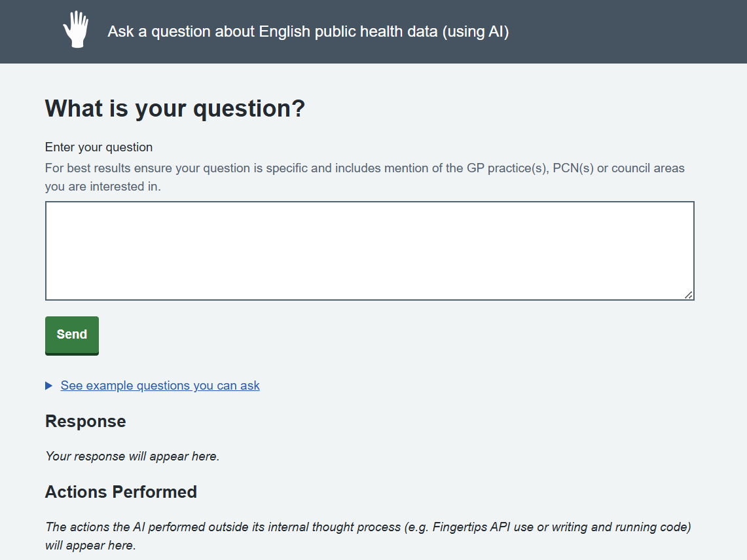Screen dimensions: 747x560
Task: Expand the example questions disclosure triangle
Action: 48,386
